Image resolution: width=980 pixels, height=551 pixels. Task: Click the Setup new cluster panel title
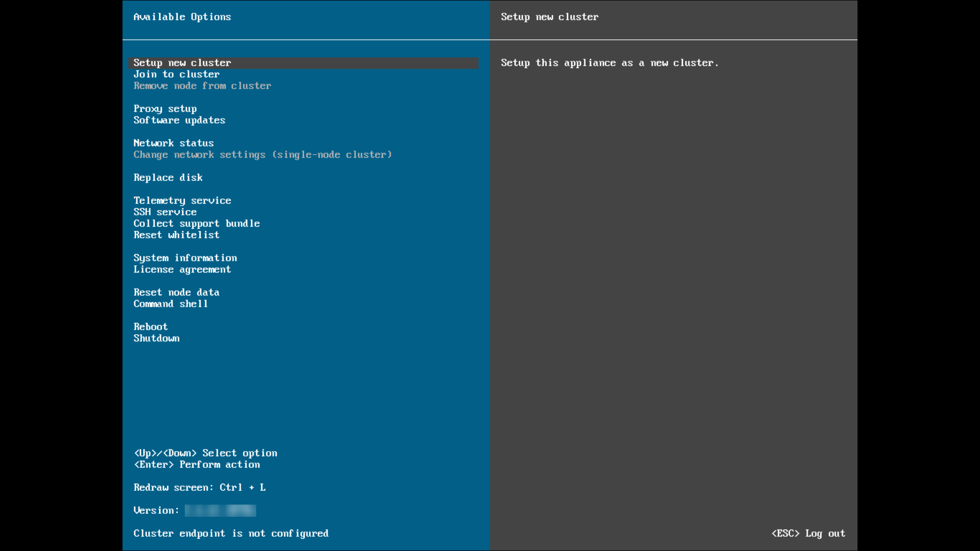coord(550,17)
